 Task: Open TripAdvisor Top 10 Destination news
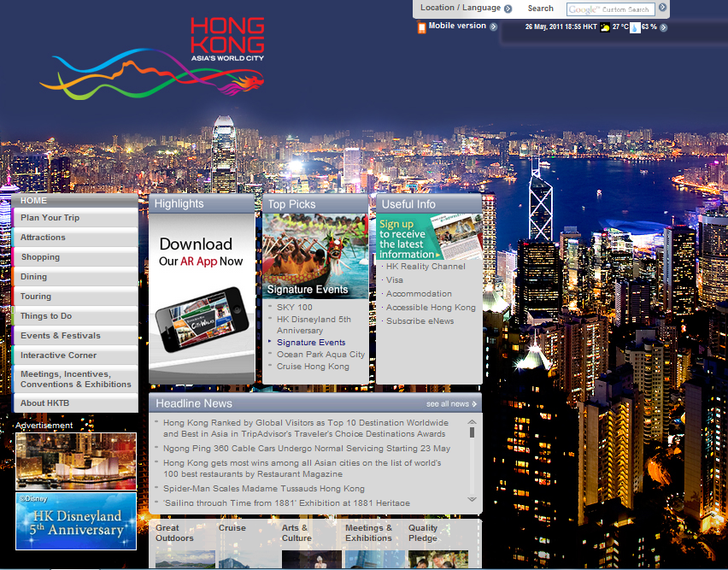pos(306,428)
